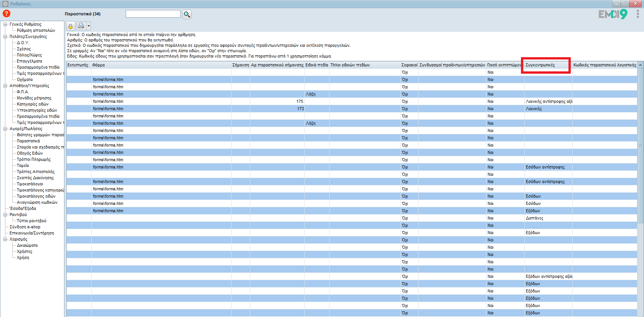The height and width of the screenshot is (317, 644).
Task: Open Τρόποι Πληρωμής in the tree
Action: pos(33,159)
